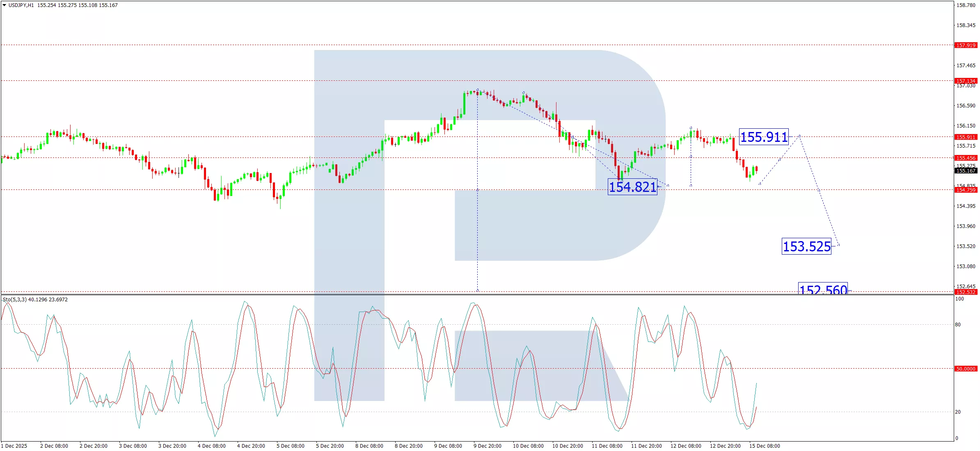This screenshot has width=980, height=451.
Task: Click the red 152.532 level tag
Action: (x=965, y=292)
